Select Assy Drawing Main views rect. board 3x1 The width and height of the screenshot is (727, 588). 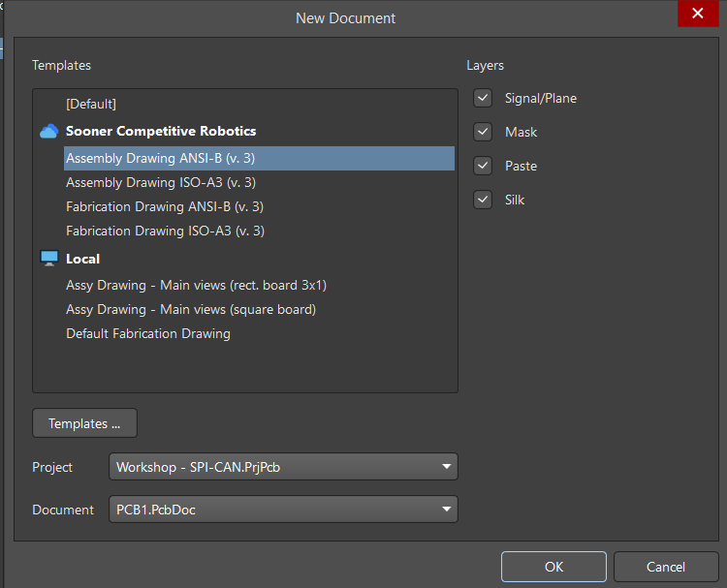click(x=196, y=285)
